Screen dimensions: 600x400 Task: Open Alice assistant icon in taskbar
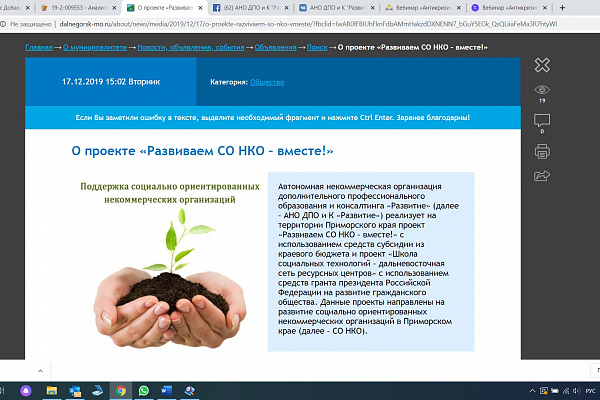point(26,391)
